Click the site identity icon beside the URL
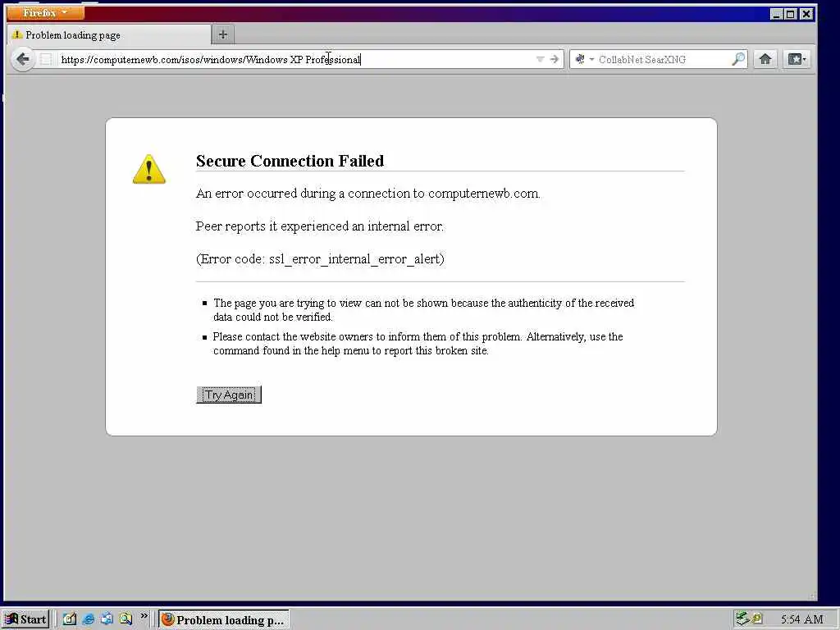The image size is (840, 630). [46, 59]
